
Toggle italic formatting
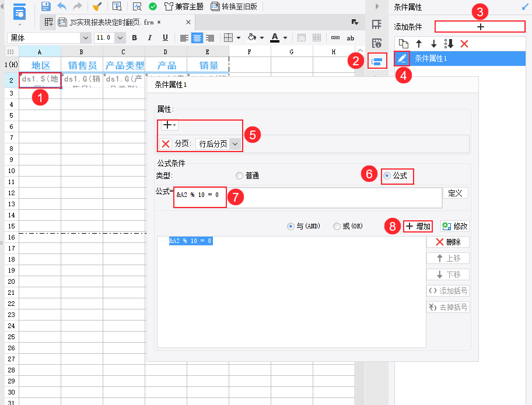(x=149, y=38)
